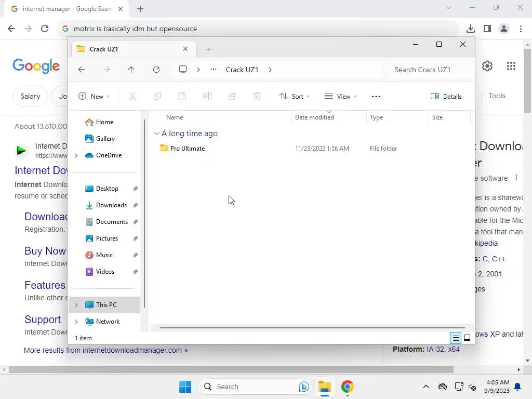Screen dimensions: 532x399
Task: Open Chrome three-dot menu
Action: 521,29
